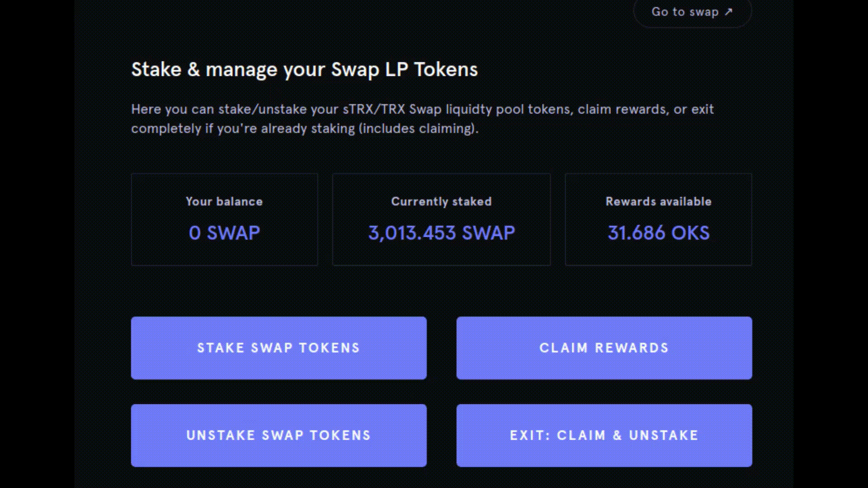This screenshot has height=488, width=868.
Task: Click the Rewards available label
Action: 658,202
